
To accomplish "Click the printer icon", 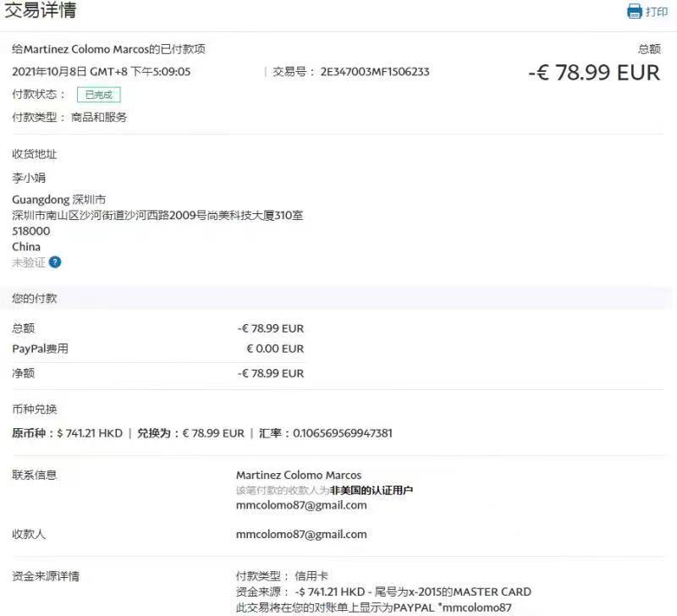I will [634, 11].
